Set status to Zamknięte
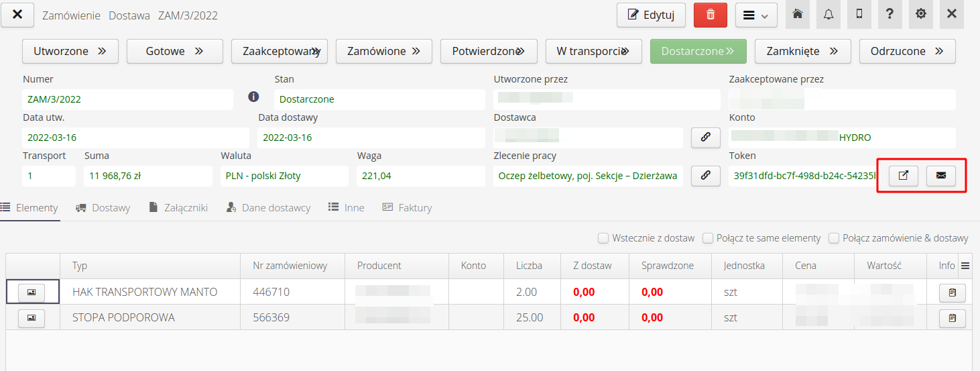Viewport: 980px width, 371px height. (803, 51)
